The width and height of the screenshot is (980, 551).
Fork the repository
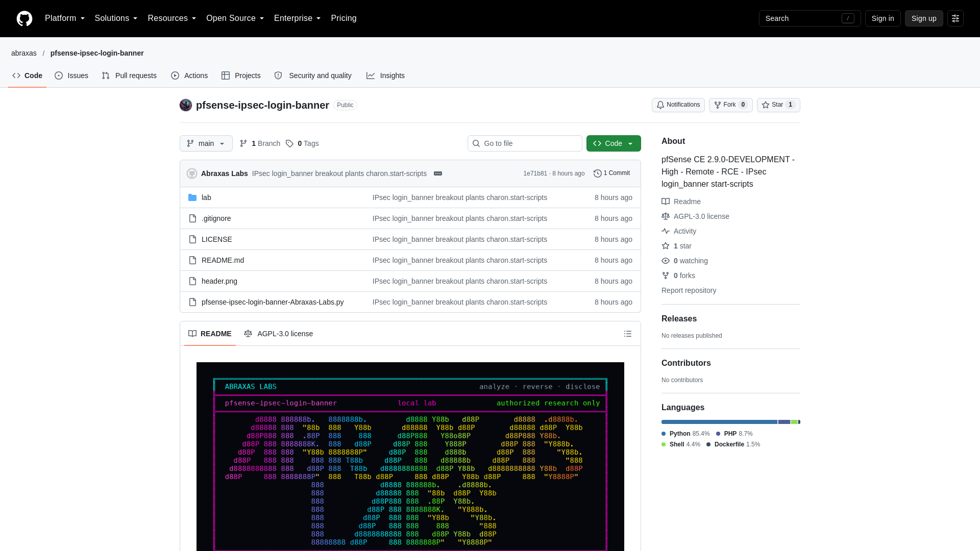pyautogui.click(x=731, y=105)
